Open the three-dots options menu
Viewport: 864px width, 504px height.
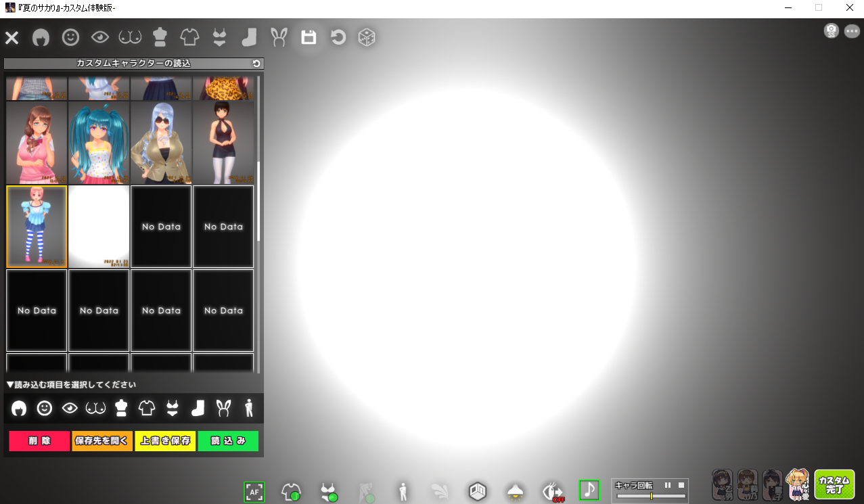[x=852, y=31]
